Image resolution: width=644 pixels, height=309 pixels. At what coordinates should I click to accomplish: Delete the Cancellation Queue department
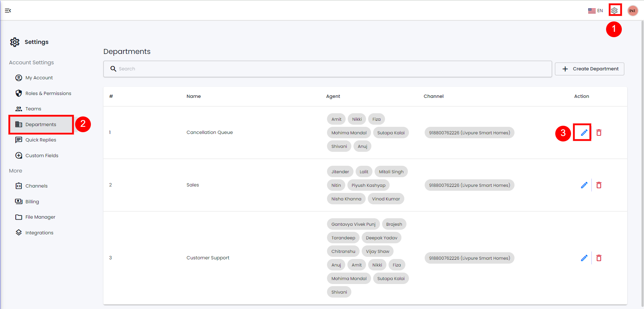point(599,133)
